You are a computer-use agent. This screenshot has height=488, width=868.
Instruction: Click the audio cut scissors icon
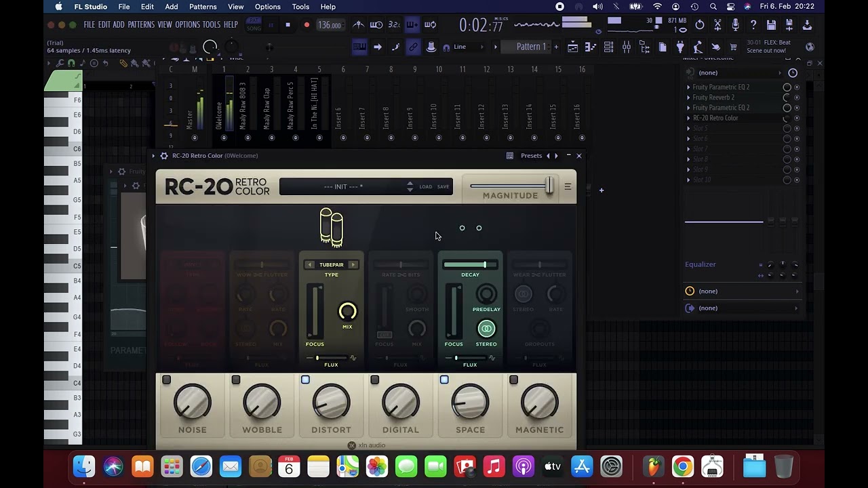717,25
